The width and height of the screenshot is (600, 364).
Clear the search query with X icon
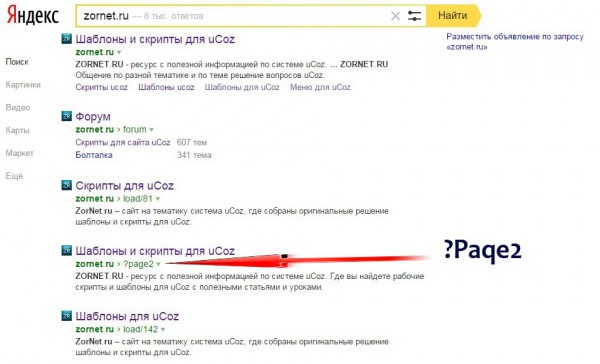[x=395, y=16]
